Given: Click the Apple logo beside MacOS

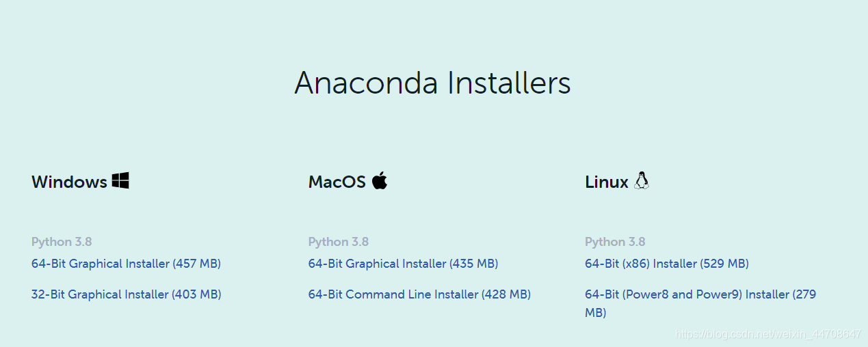Looking at the screenshot, I should click(x=380, y=181).
